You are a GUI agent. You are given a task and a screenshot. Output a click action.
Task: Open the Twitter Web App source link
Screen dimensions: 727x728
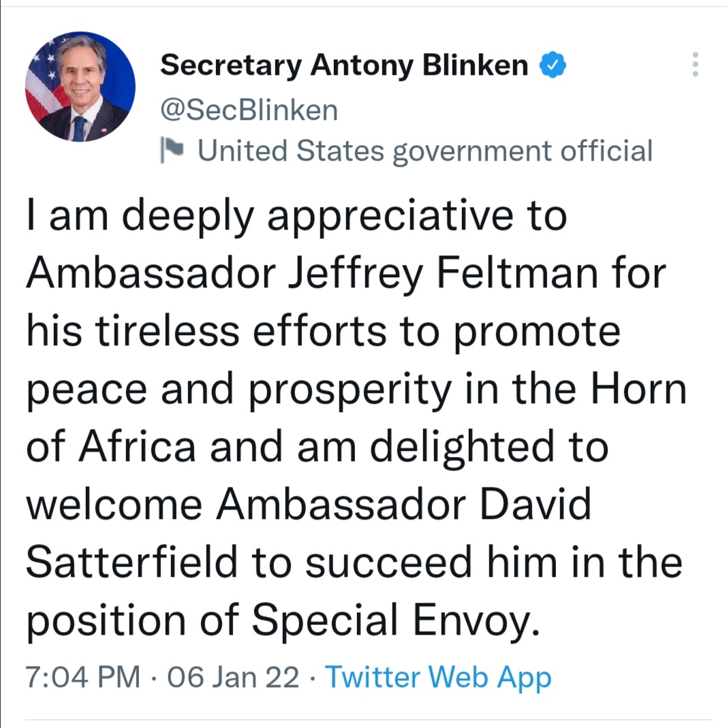pyautogui.click(x=438, y=677)
